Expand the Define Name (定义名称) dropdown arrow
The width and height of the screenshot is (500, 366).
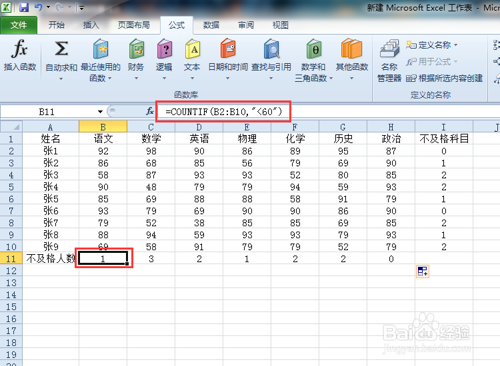coord(456,45)
